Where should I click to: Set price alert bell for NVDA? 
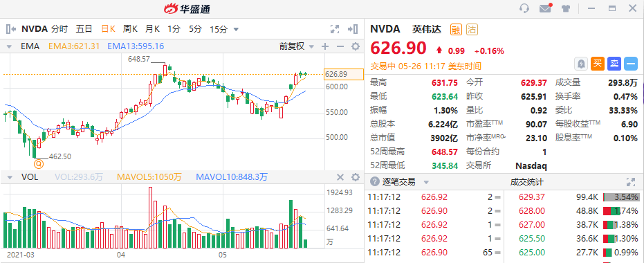pos(581,63)
